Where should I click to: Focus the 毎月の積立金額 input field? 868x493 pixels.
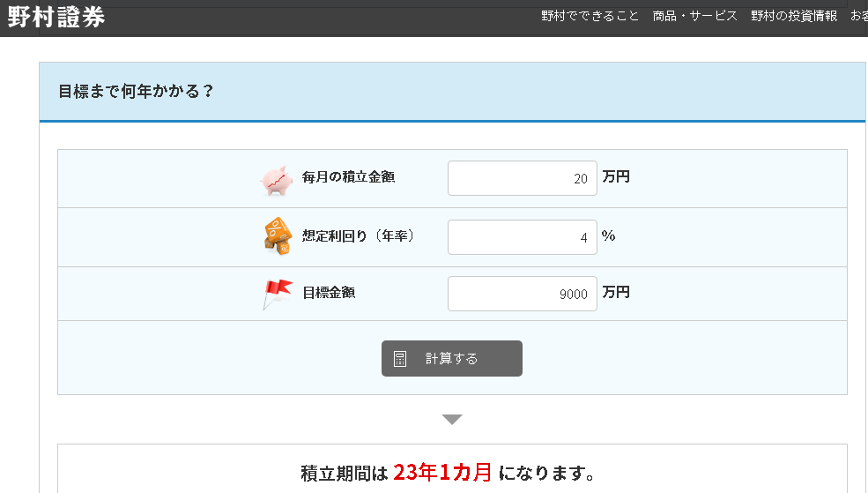click(x=522, y=178)
